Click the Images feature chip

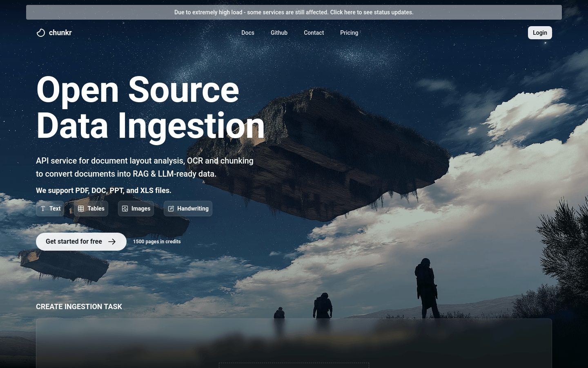tap(136, 209)
